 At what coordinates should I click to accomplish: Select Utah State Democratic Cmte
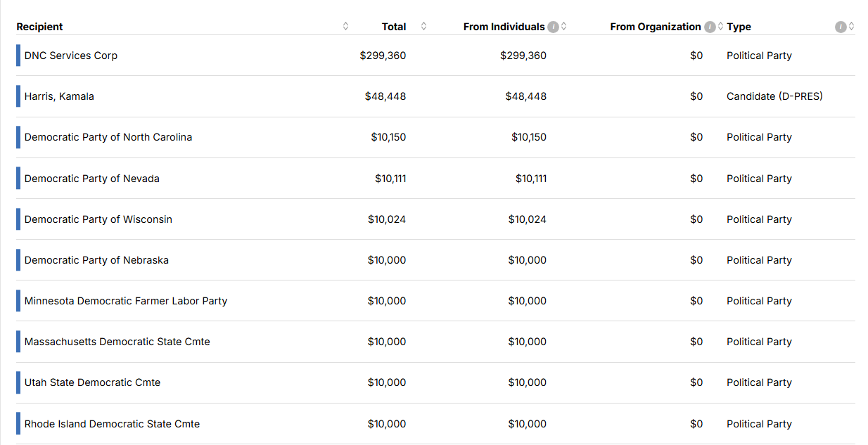92,382
